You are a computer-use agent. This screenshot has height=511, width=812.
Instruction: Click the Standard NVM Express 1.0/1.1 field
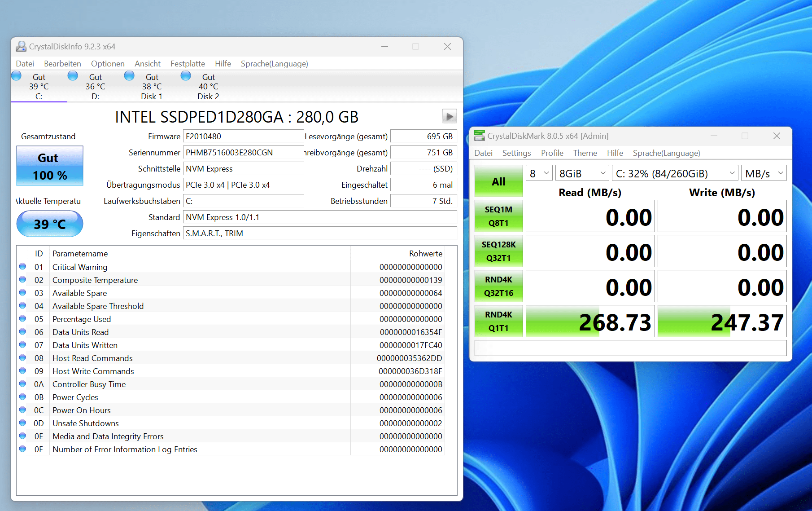(x=320, y=217)
